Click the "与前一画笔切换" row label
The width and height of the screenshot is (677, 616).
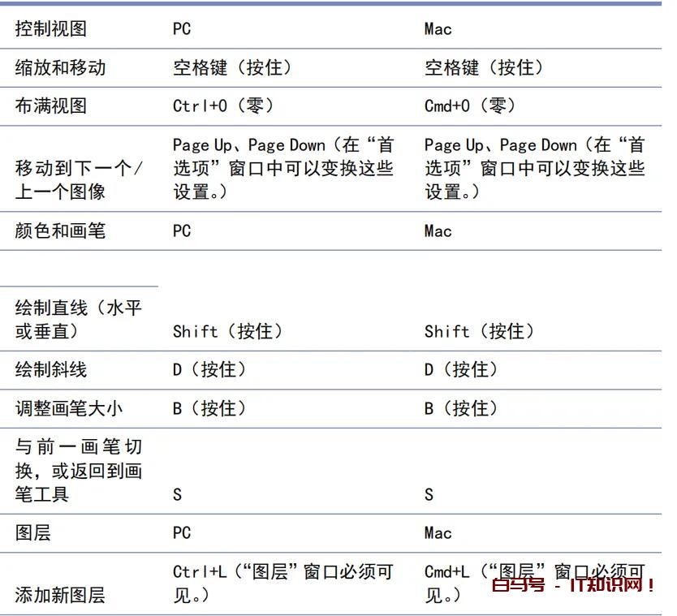pyautogui.click(x=79, y=471)
